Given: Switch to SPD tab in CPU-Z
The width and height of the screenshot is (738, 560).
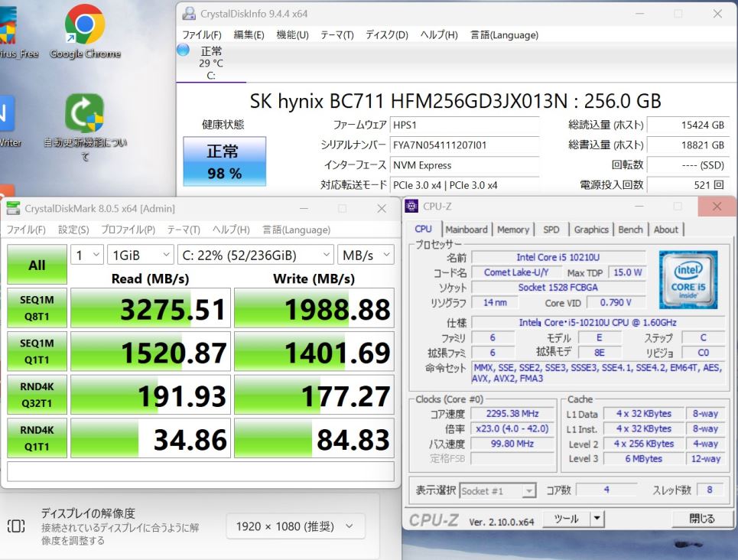Looking at the screenshot, I should tap(551, 230).
